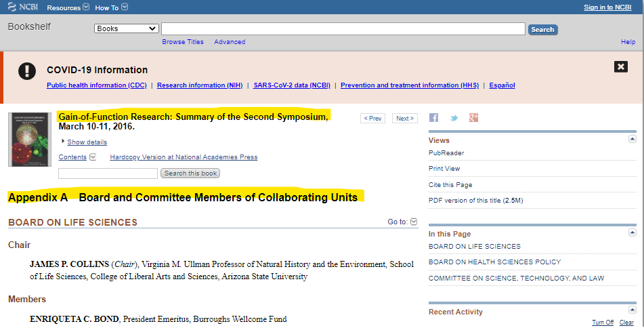
Task: Click the Search this book button
Action: (x=190, y=173)
